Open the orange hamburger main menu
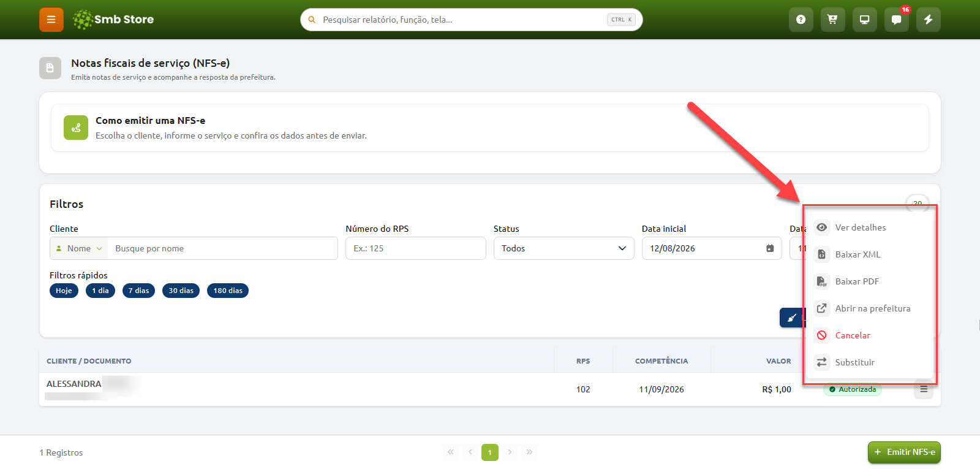This screenshot has height=469, width=980. tap(51, 20)
